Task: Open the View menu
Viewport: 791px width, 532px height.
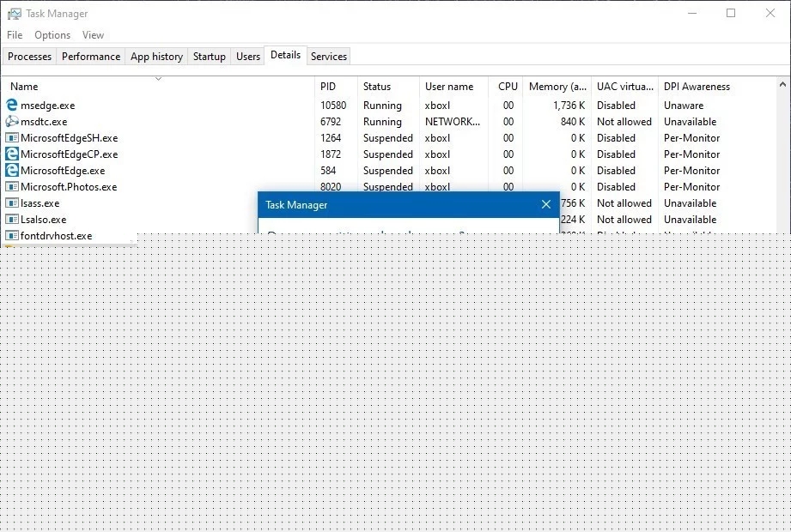Action: pyautogui.click(x=93, y=35)
